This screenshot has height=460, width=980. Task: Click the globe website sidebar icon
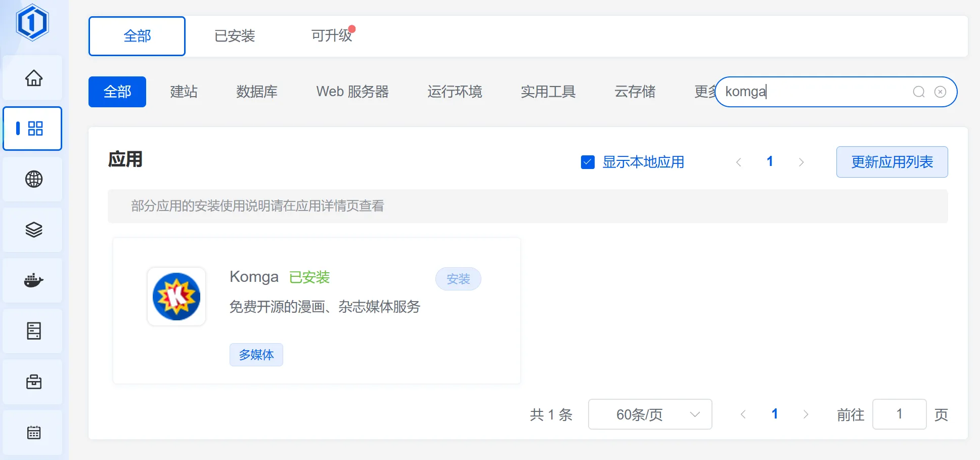[x=33, y=179]
